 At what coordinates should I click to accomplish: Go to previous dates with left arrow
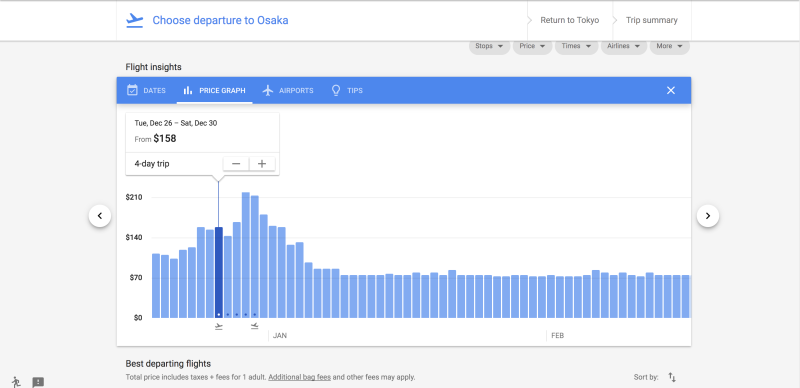(100, 216)
